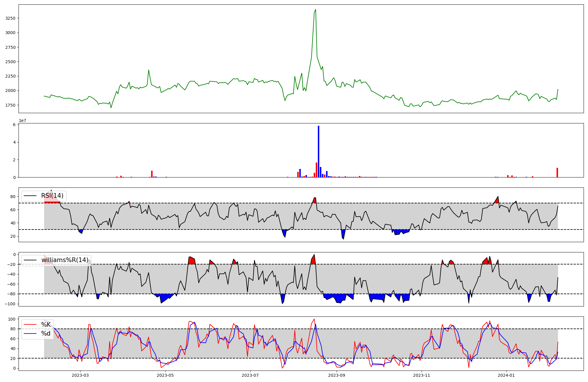
Task: Click the 2023-11 x-axis date label
Action: point(422,375)
